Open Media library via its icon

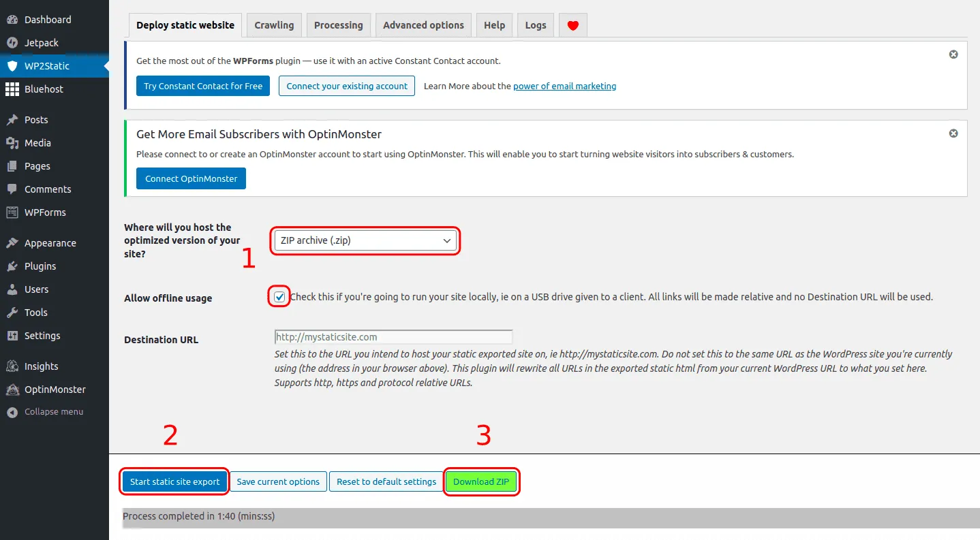pyautogui.click(x=12, y=143)
